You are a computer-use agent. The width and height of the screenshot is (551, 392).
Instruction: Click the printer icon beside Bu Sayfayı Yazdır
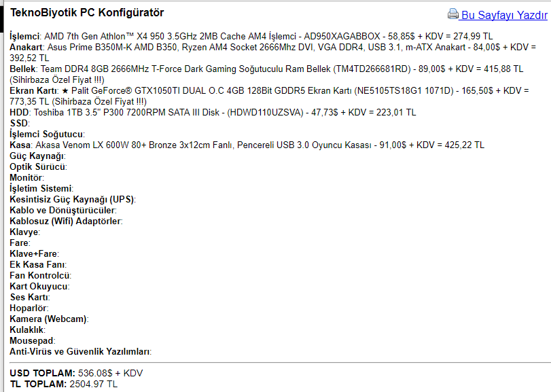pyautogui.click(x=453, y=14)
